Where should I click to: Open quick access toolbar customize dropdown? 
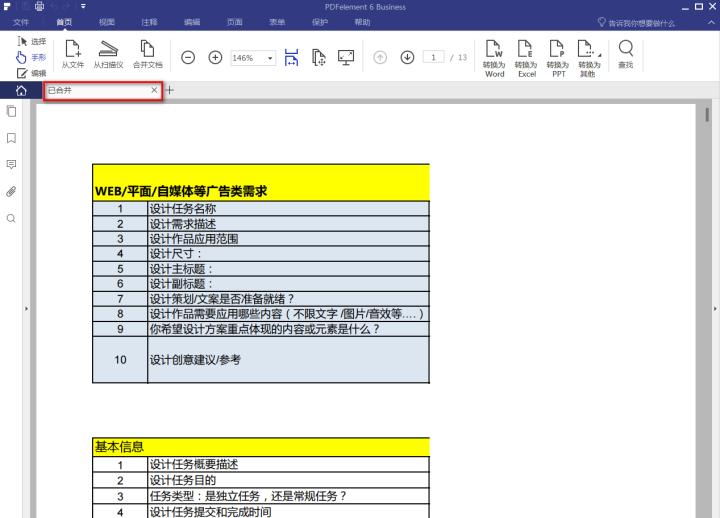pyautogui.click(x=83, y=6)
